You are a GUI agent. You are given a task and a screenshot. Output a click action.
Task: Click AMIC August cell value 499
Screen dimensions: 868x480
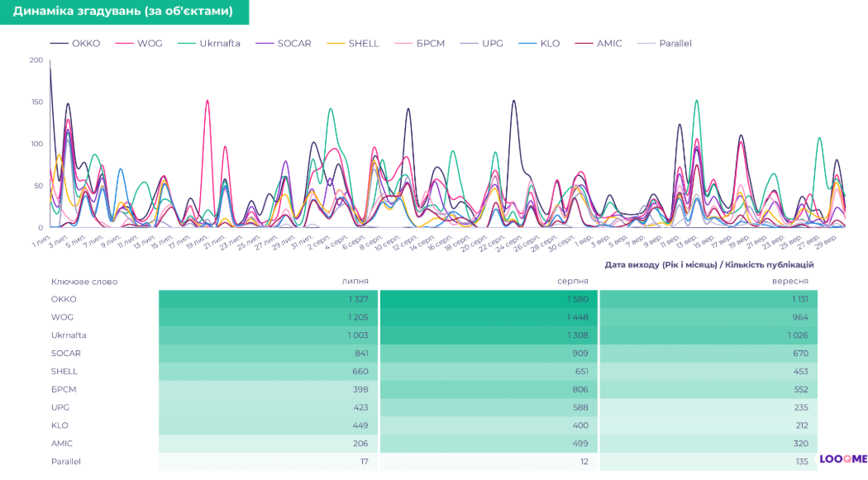580,444
